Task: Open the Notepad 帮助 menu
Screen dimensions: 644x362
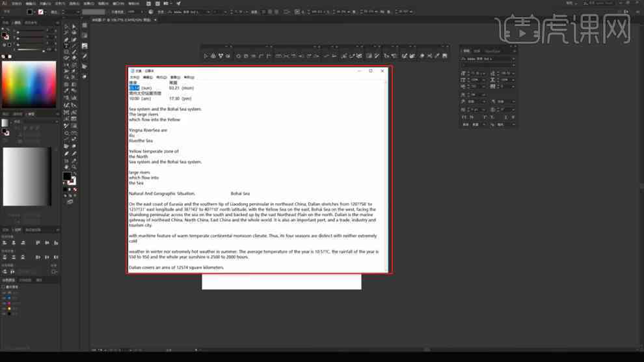Action: tap(189, 77)
